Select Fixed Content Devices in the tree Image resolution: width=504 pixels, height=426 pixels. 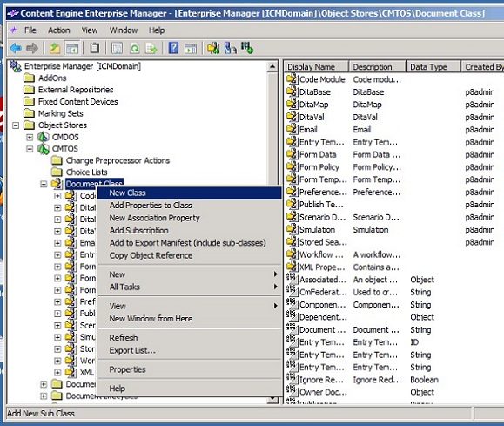click(x=78, y=102)
